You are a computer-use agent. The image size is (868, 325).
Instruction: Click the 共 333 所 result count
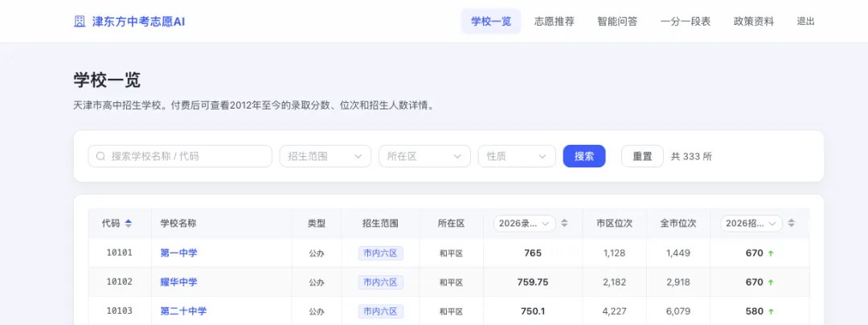pyautogui.click(x=691, y=156)
